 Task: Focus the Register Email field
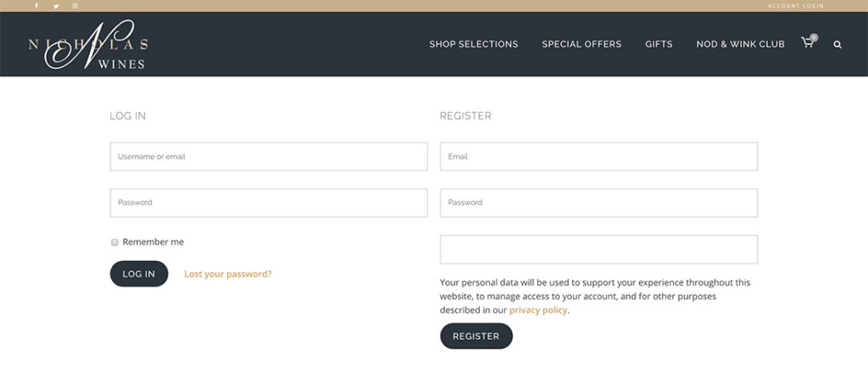pyautogui.click(x=598, y=157)
